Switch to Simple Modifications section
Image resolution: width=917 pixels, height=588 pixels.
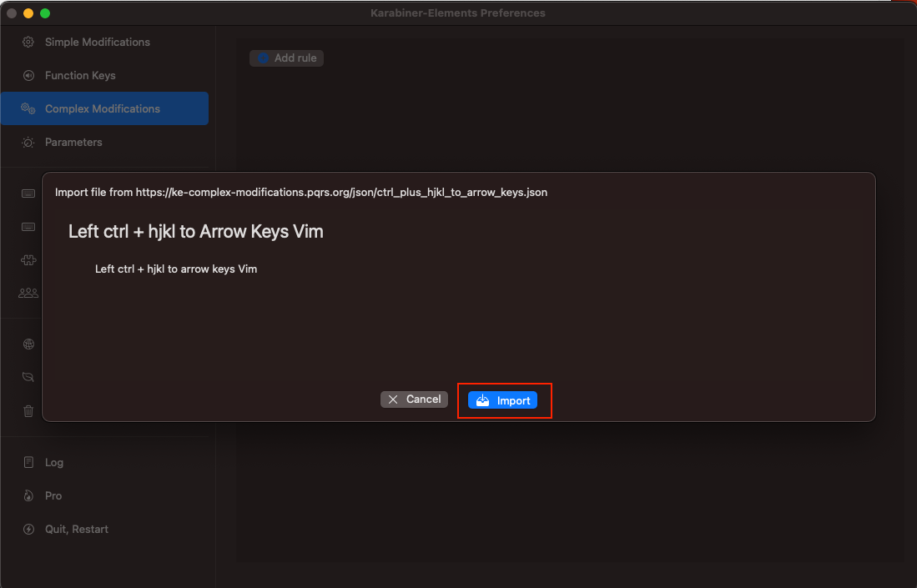tap(96, 42)
